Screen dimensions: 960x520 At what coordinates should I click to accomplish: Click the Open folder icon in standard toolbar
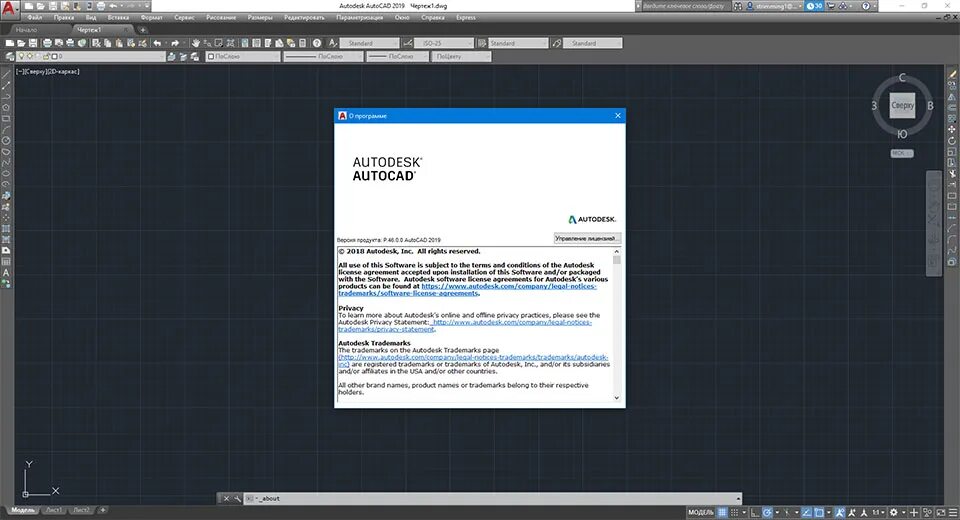tap(21, 43)
